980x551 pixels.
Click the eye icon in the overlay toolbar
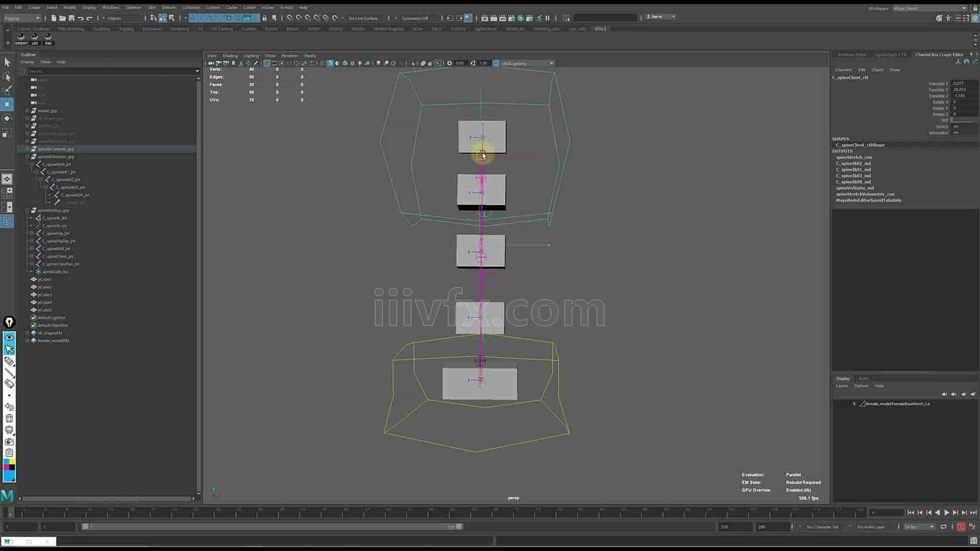point(9,337)
